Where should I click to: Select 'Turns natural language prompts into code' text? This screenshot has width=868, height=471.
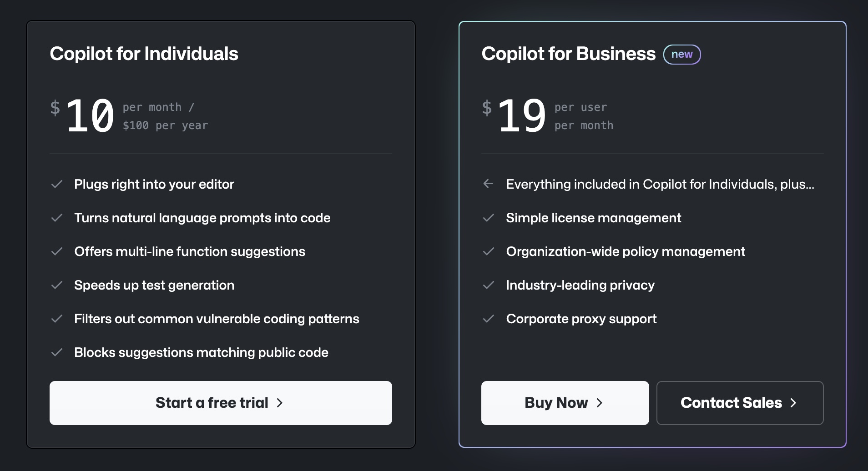click(202, 218)
